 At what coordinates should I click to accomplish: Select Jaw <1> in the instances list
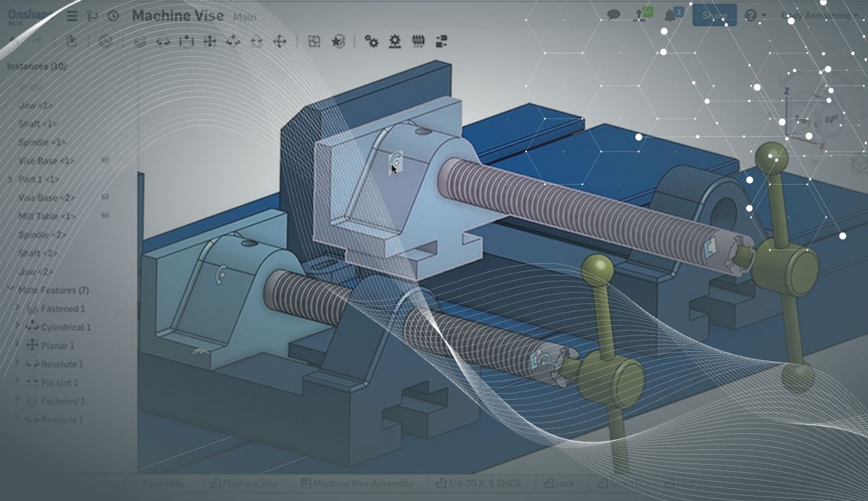pos(36,105)
